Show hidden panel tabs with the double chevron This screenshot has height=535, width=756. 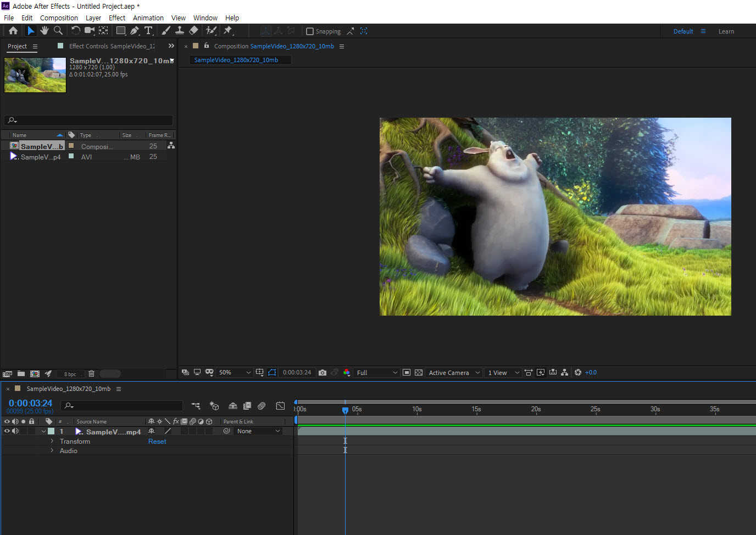pyautogui.click(x=171, y=46)
